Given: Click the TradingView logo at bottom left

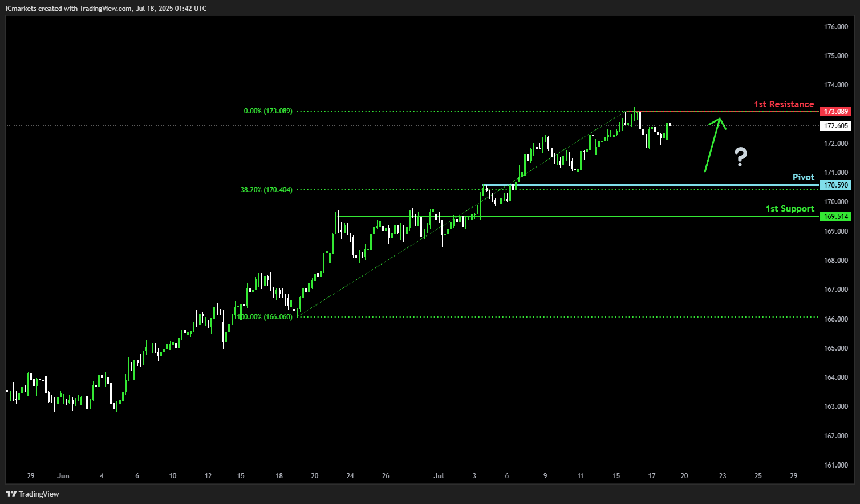Looking at the screenshot, I should [33, 494].
